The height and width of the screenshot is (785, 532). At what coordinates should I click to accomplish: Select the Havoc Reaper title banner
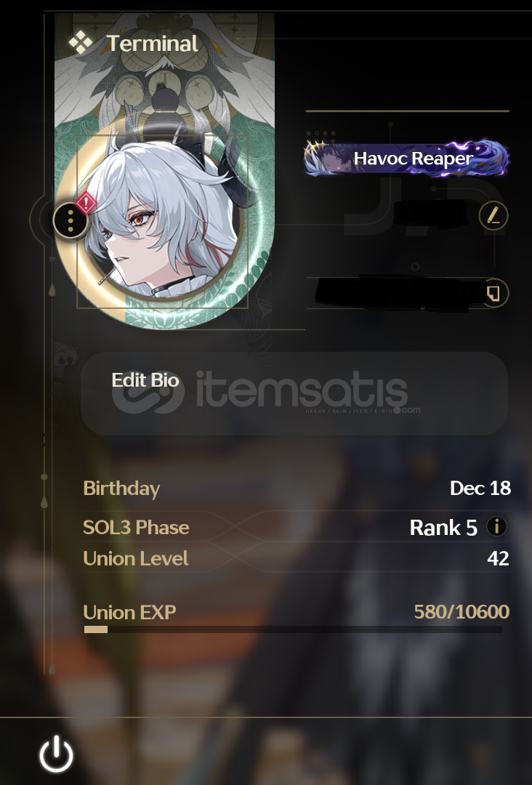[407, 158]
